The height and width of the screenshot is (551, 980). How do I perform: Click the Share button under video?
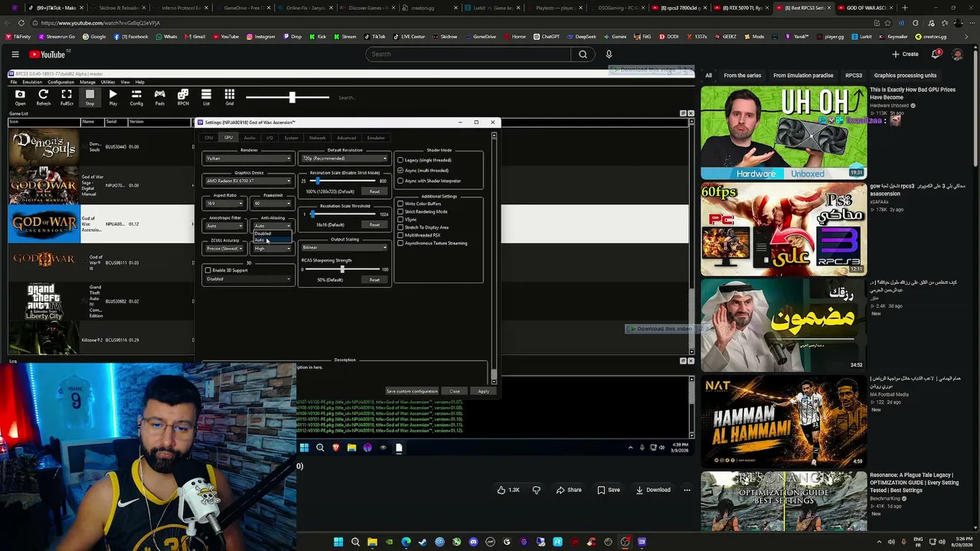click(569, 490)
